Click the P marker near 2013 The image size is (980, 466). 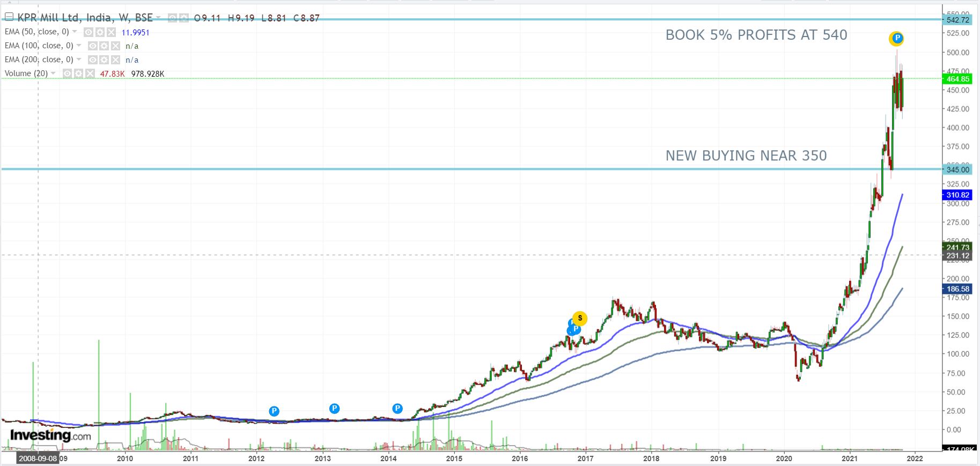point(334,409)
